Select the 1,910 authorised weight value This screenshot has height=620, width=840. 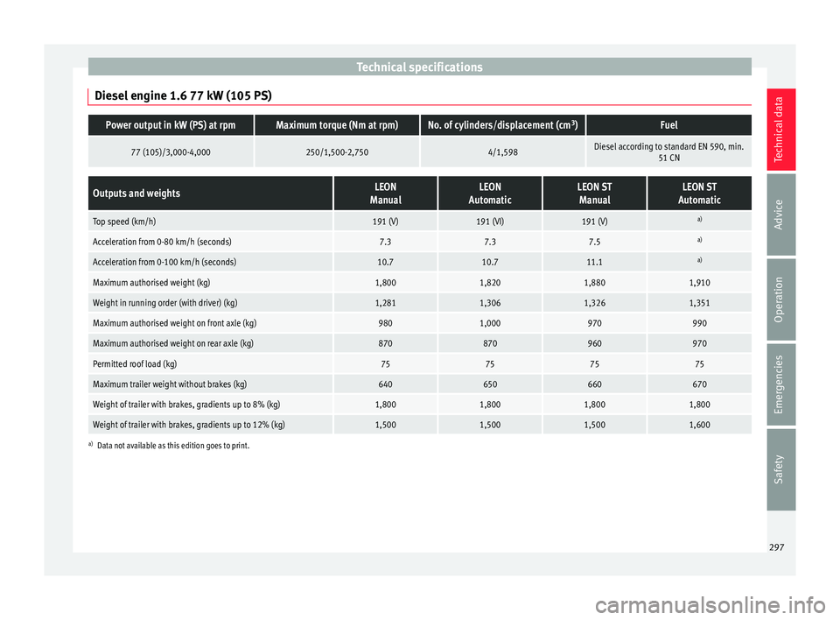click(700, 283)
